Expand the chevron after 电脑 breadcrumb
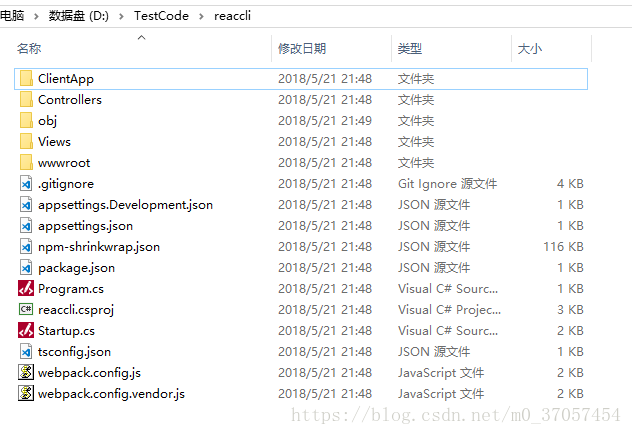632x435 pixels. point(36,16)
